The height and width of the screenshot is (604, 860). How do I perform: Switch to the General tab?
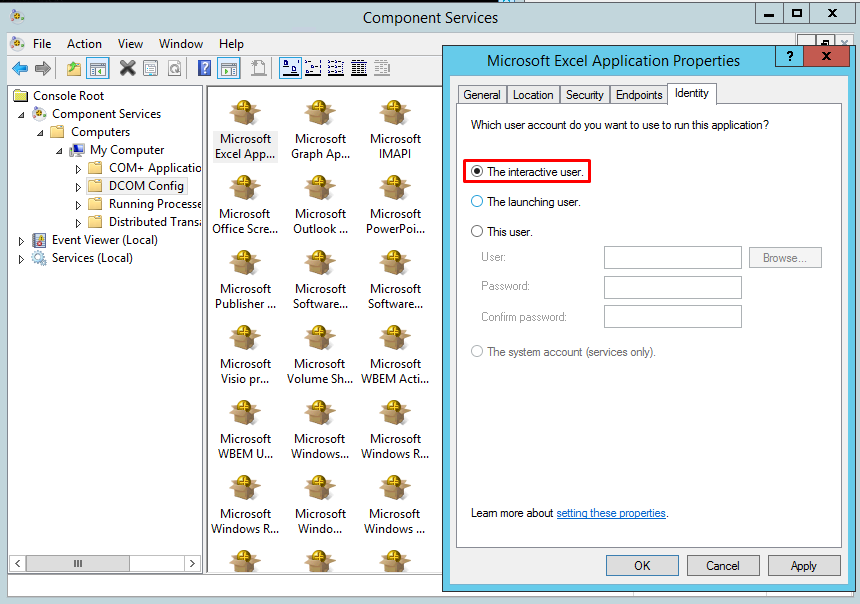[x=482, y=95]
